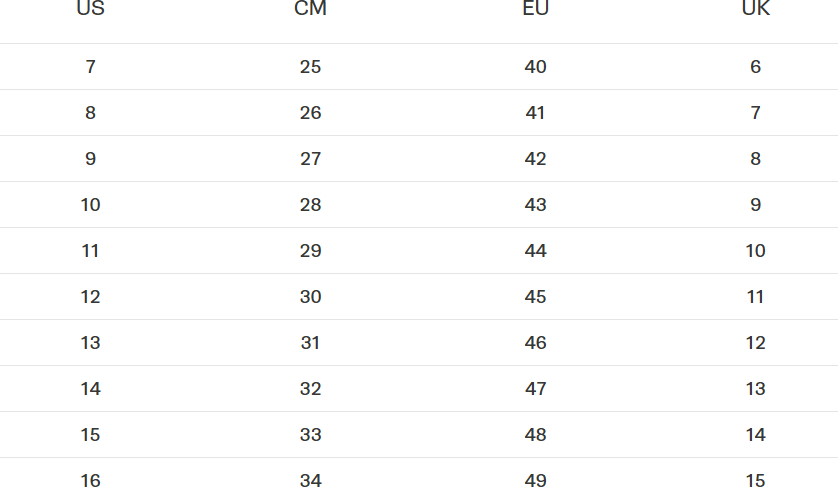Select EU size 46 cell
The width and height of the screenshot is (838, 487).
(535, 343)
